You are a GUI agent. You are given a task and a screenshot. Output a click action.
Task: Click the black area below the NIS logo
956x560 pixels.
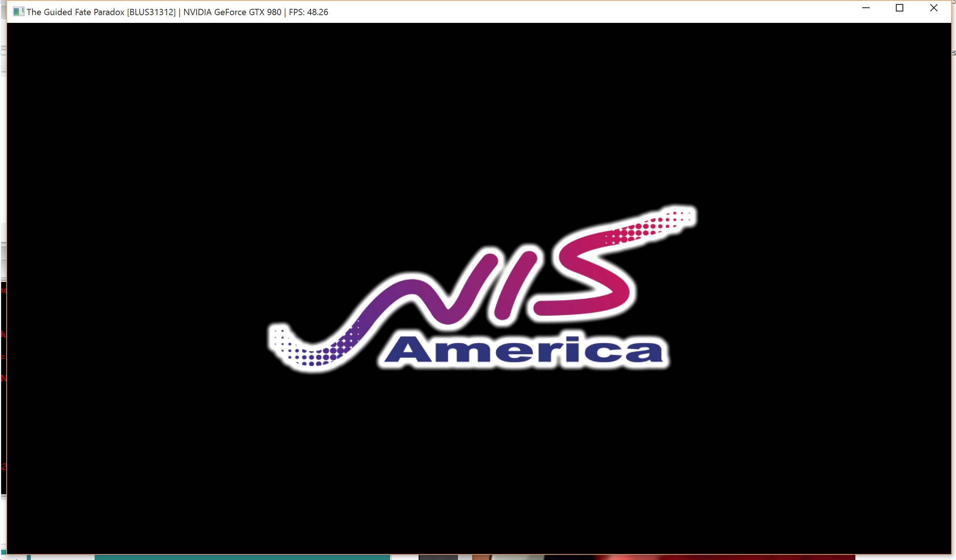[478, 455]
